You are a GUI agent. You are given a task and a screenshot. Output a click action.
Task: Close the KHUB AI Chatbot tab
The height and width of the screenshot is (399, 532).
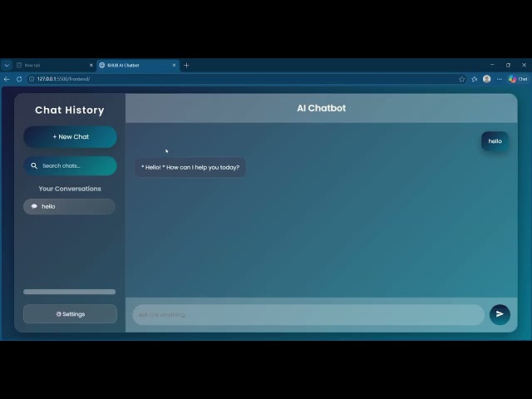[x=174, y=65]
